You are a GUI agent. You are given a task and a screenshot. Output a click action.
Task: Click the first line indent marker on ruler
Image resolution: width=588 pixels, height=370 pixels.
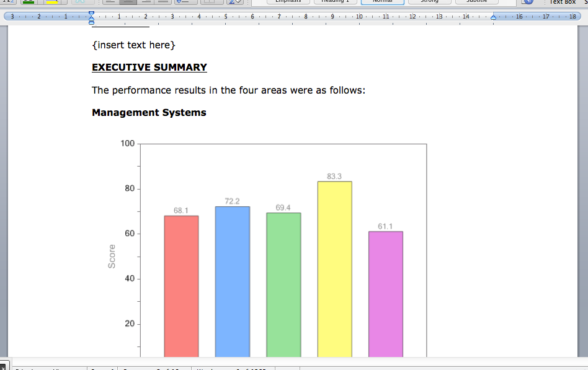pos(91,14)
